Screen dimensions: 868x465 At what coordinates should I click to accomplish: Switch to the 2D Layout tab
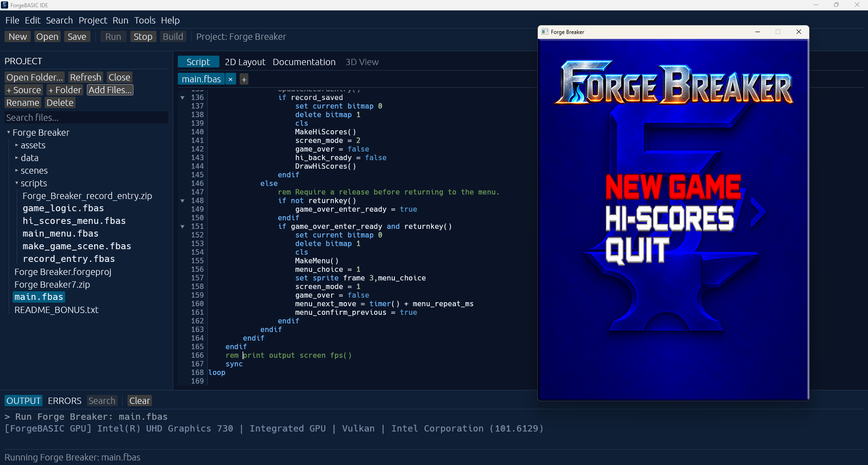pos(245,62)
